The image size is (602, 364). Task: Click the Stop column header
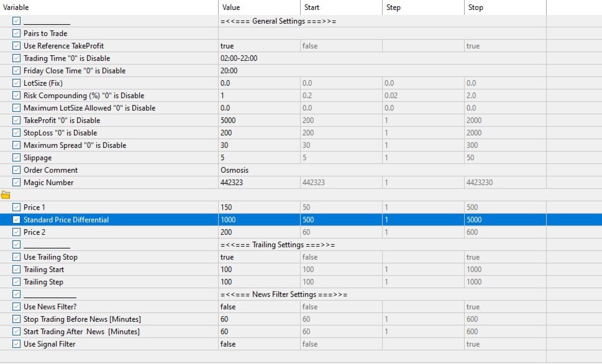505,7
